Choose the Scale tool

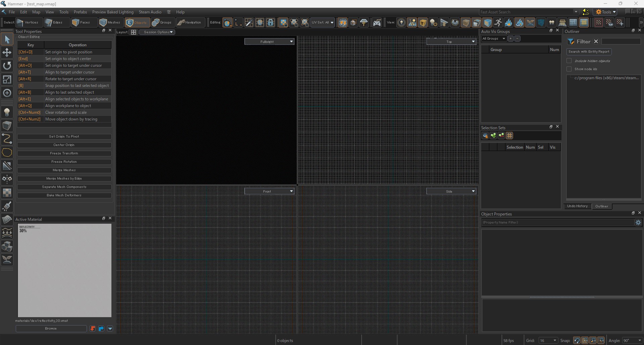[7, 80]
